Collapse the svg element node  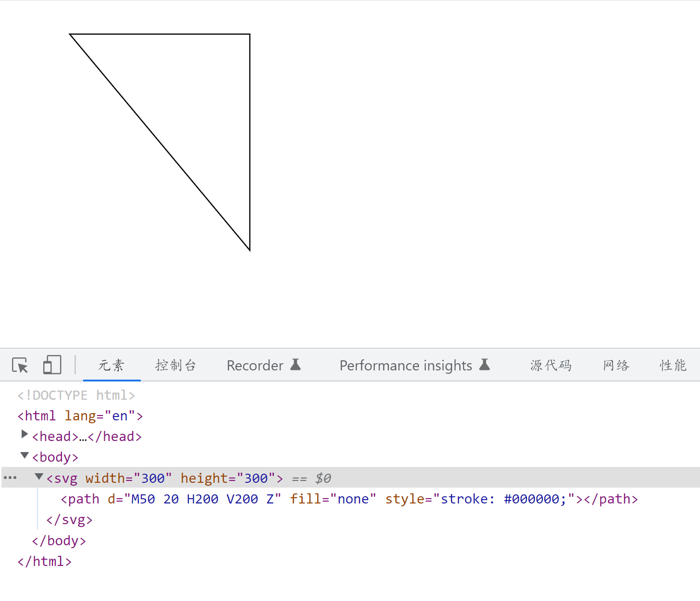click(x=39, y=476)
